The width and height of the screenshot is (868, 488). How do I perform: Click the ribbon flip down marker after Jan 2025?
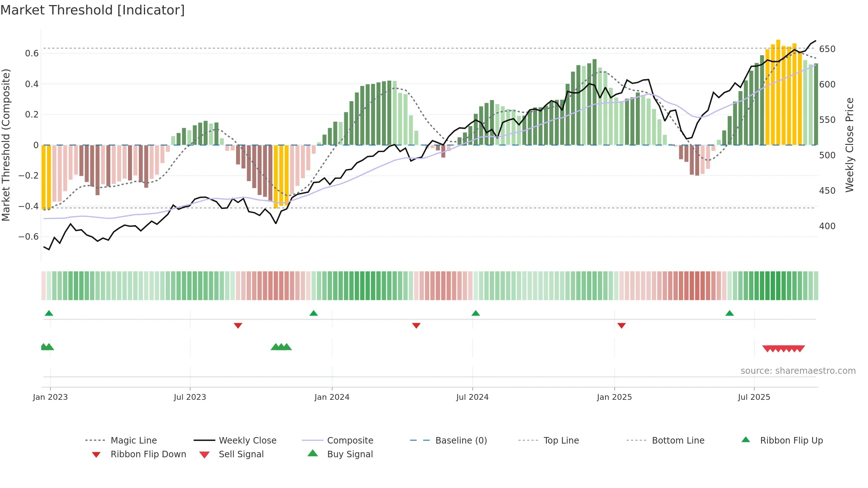point(622,326)
